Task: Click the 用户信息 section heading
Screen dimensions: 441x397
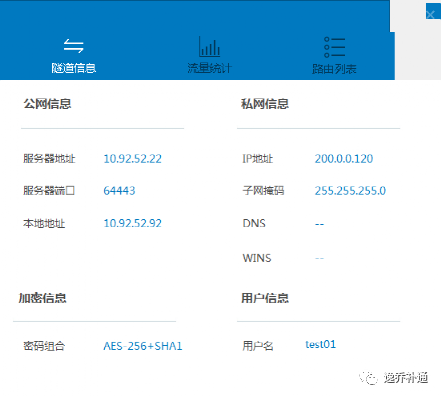Action: click(x=265, y=298)
